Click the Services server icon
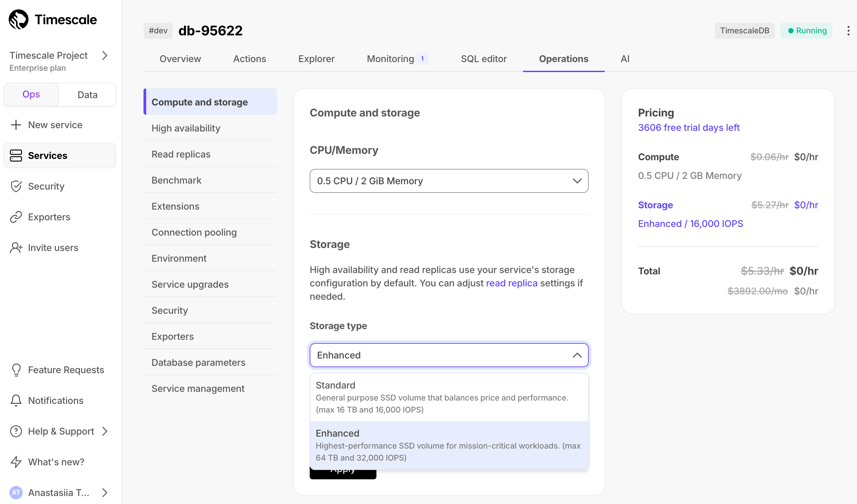Screen dimensions: 857x504 tap(16, 156)
